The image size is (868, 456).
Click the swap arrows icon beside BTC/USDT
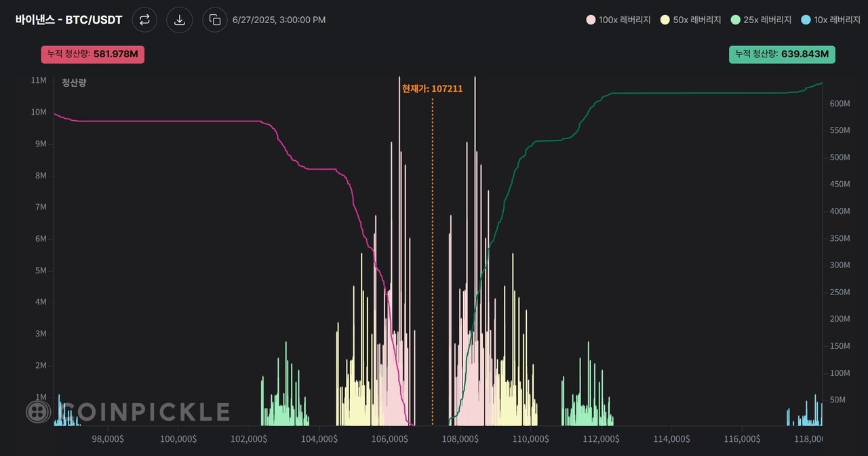coord(144,20)
